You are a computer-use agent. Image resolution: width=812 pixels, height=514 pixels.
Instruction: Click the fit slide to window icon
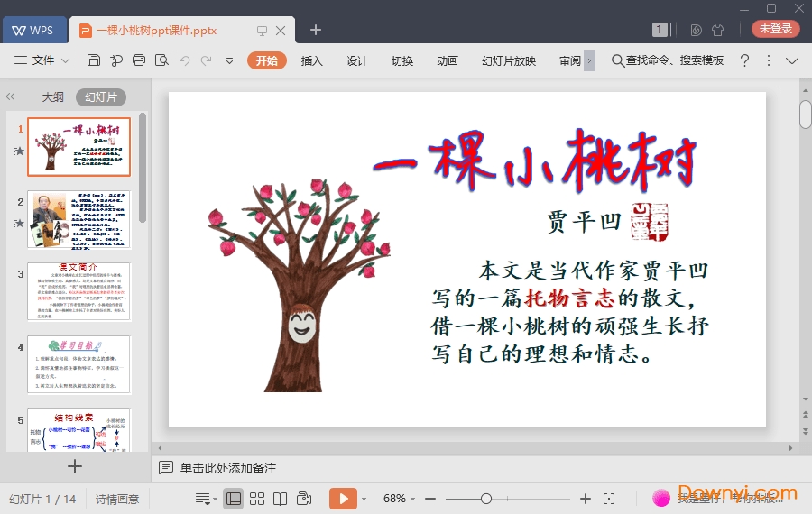pyautogui.click(x=609, y=499)
